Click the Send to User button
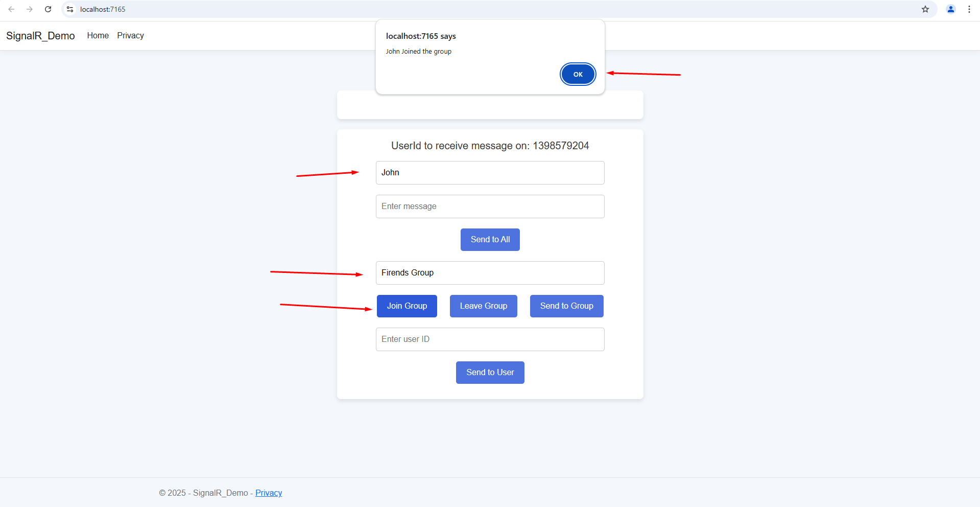 [490, 372]
